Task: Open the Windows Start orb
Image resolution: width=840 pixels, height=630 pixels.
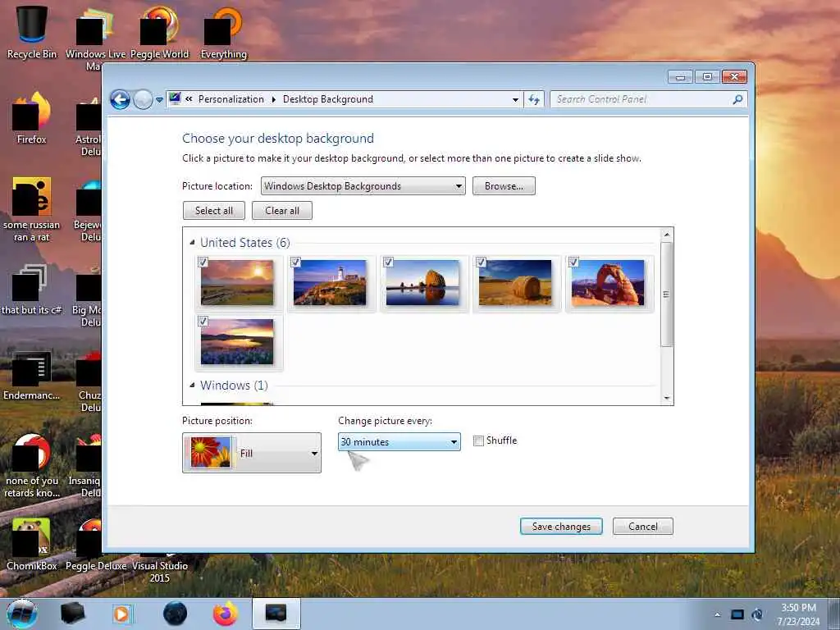Action: click(22, 614)
